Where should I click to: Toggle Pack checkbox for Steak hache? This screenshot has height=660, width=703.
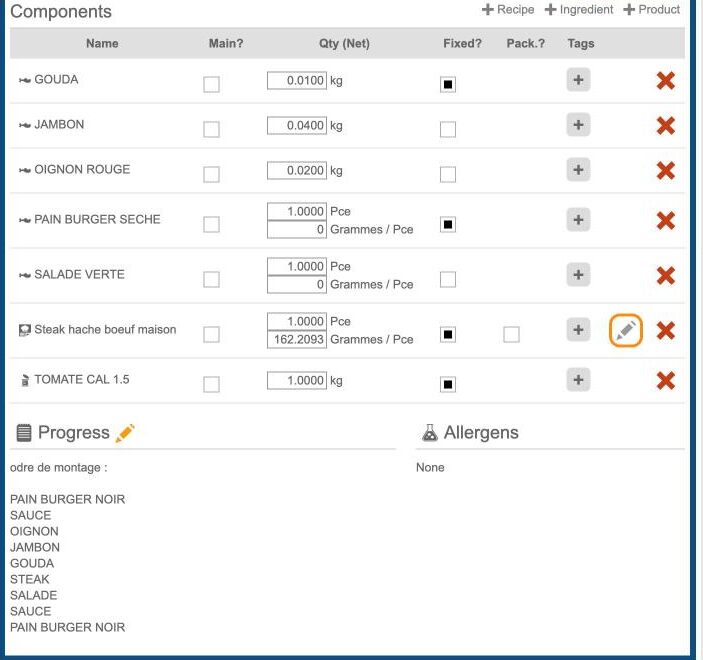[511, 334]
